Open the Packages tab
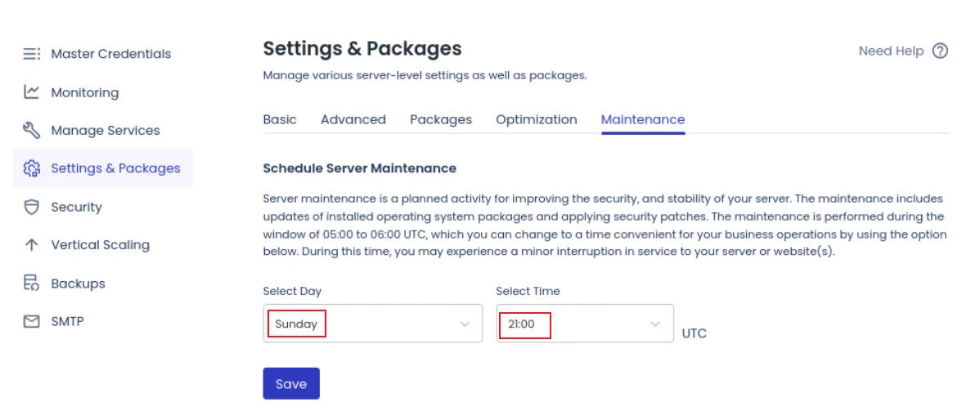Screen dimensions: 980x411 pyautogui.click(x=441, y=119)
